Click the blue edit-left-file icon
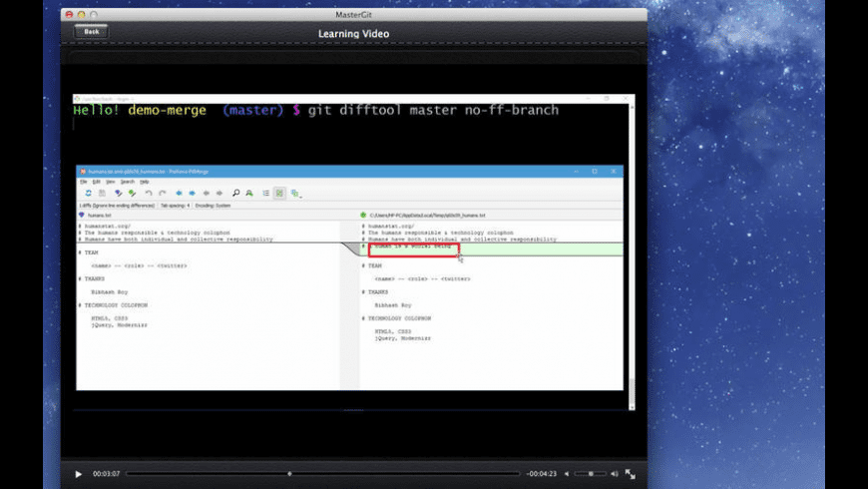This screenshot has width=868, height=489. pyautogui.click(x=118, y=193)
